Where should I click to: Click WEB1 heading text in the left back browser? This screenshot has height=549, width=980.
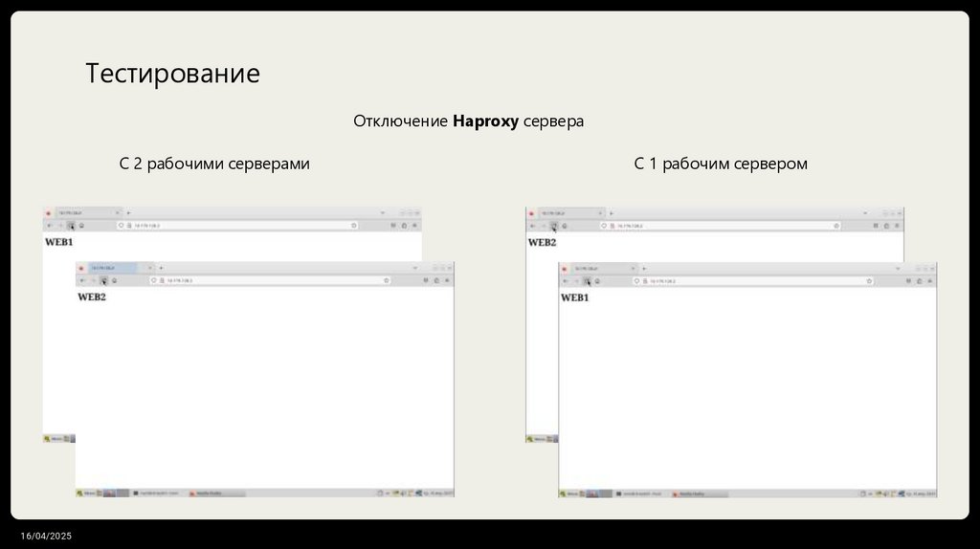(58, 242)
